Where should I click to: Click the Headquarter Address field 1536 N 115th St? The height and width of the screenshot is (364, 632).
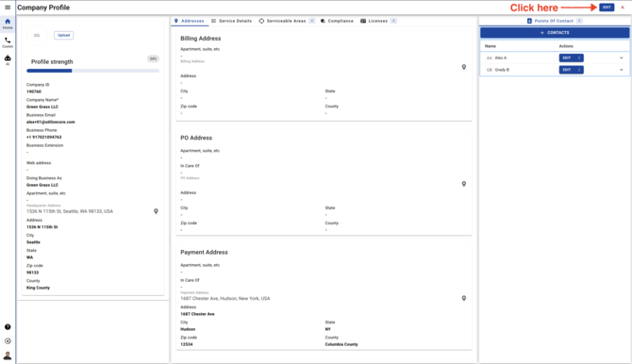(x=89, y=211)
